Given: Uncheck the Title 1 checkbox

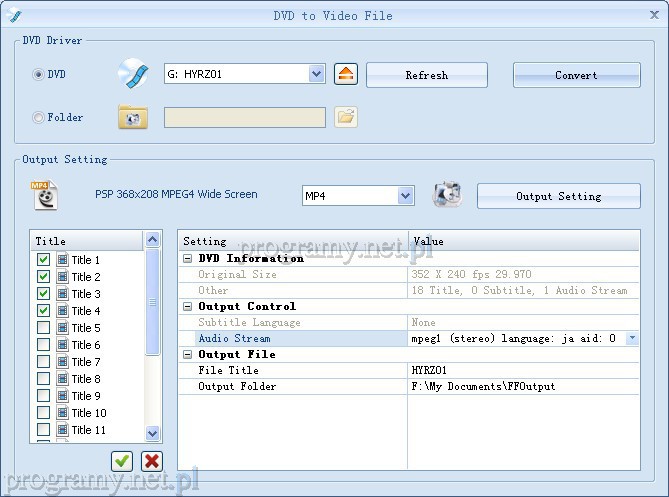Looking at the screenshot, I should click(x=43, y=260).
